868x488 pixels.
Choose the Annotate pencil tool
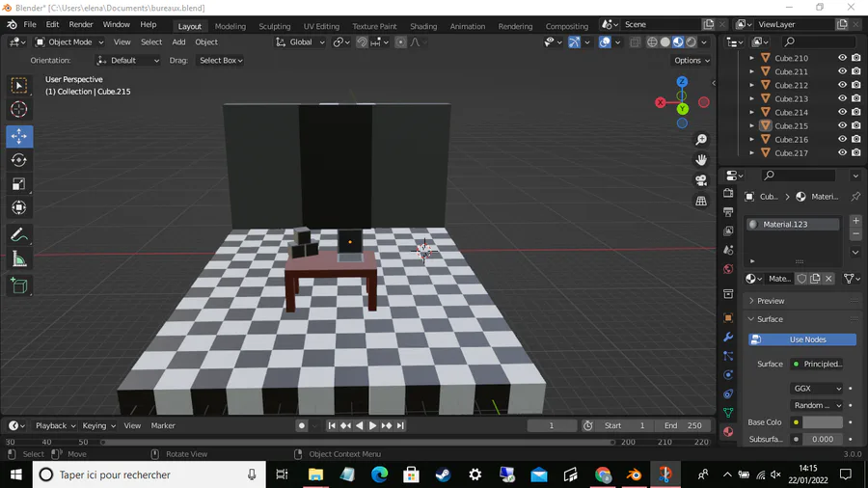19,235
